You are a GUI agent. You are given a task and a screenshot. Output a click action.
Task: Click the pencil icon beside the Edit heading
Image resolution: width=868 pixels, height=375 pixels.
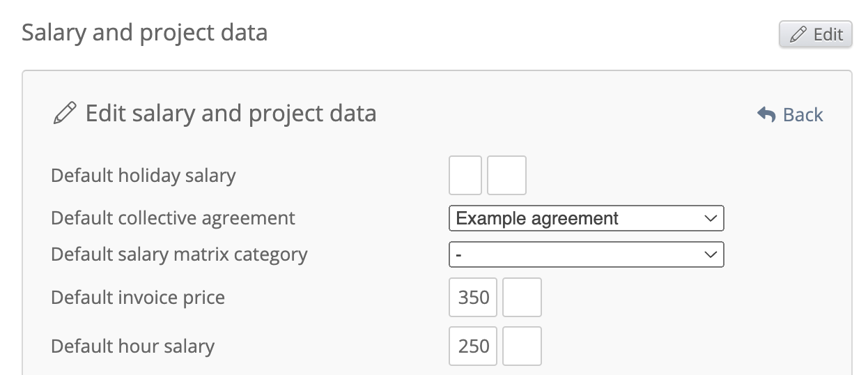pos(65,113)
